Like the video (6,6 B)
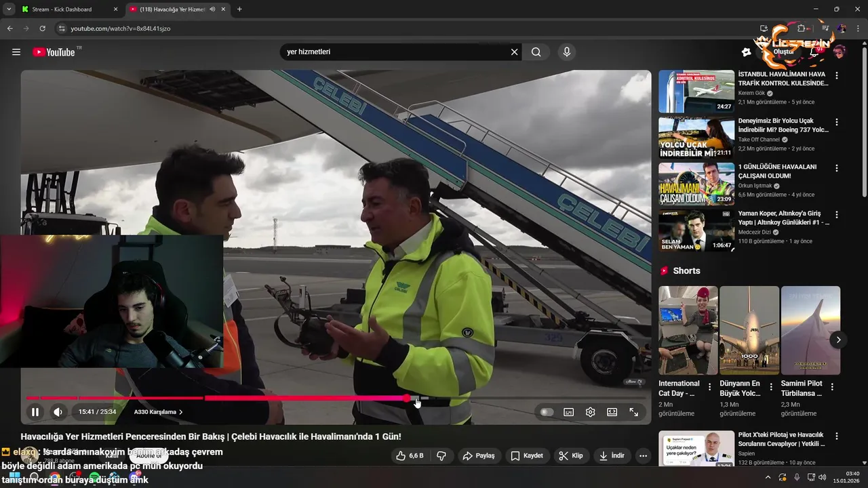Screen dimensions: 868x488 click(411, 455)
